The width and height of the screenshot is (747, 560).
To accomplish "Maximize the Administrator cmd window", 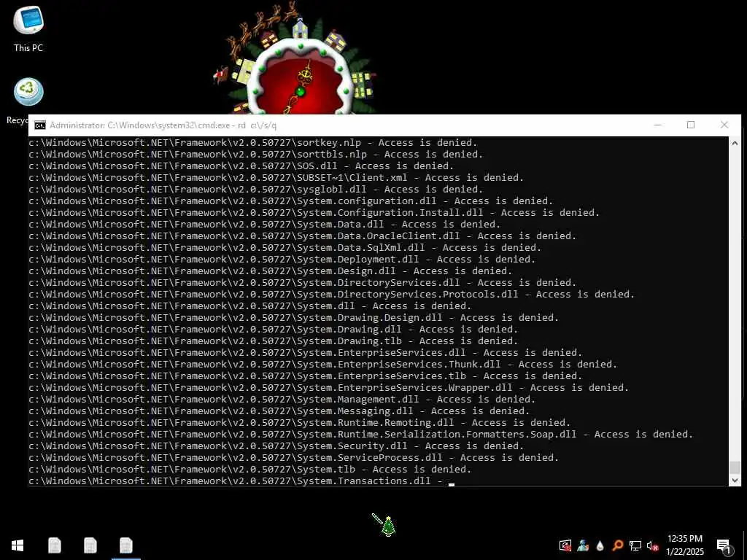I will pyautogui.click(x=691, y=125).
